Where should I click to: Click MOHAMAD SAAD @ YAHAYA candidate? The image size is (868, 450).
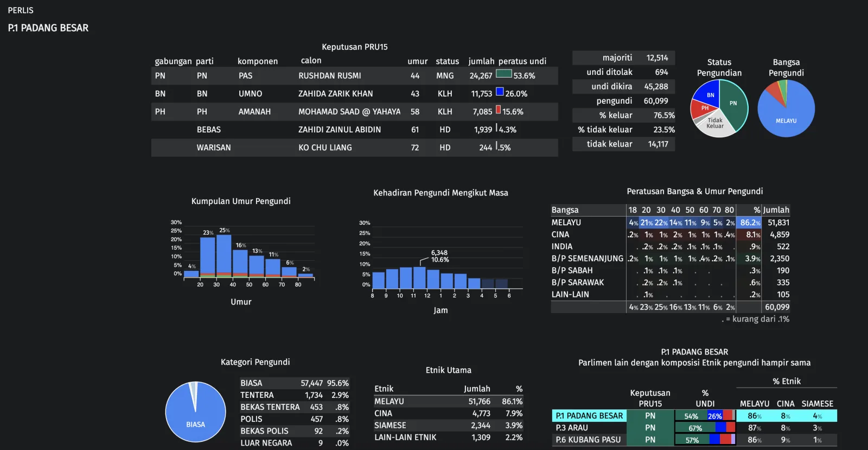349,112
